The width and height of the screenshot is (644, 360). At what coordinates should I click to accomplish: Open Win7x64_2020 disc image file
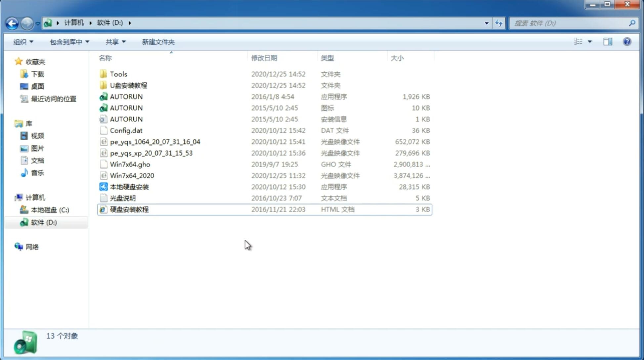(132, 176)
